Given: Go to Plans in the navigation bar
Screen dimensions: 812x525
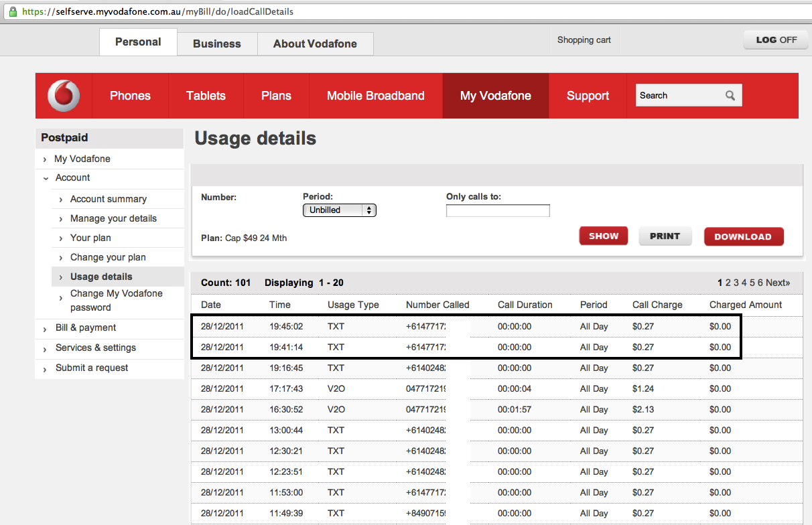Looking at the screenshot, I should [276, 96].
